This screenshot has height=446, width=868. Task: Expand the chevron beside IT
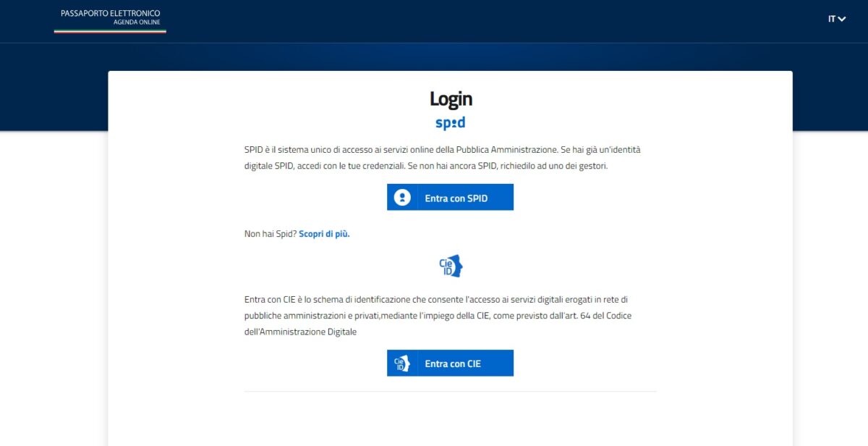842,20
